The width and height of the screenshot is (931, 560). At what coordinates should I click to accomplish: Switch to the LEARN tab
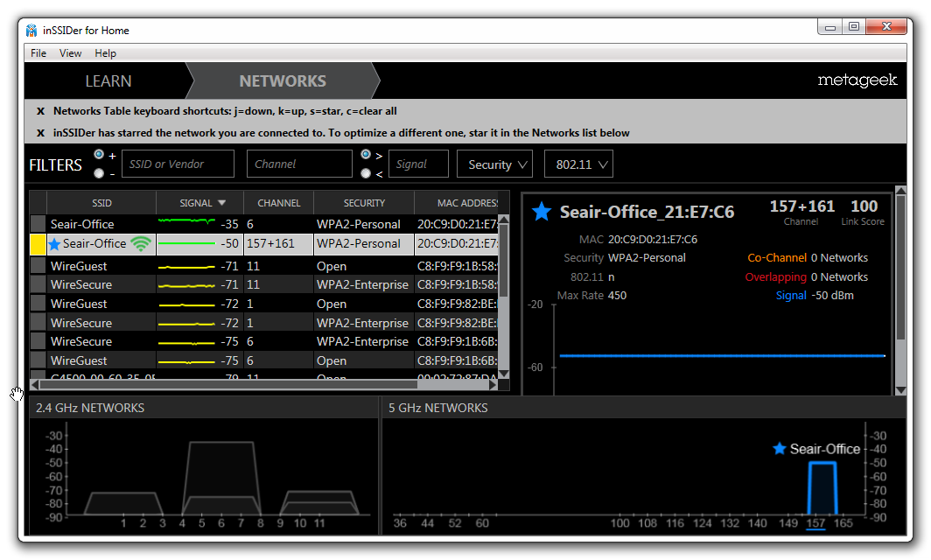(108, 80)
